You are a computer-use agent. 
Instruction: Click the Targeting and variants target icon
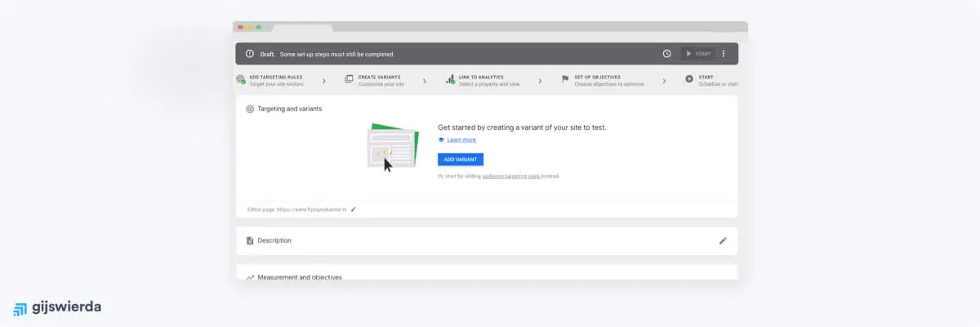click(250, 109)
